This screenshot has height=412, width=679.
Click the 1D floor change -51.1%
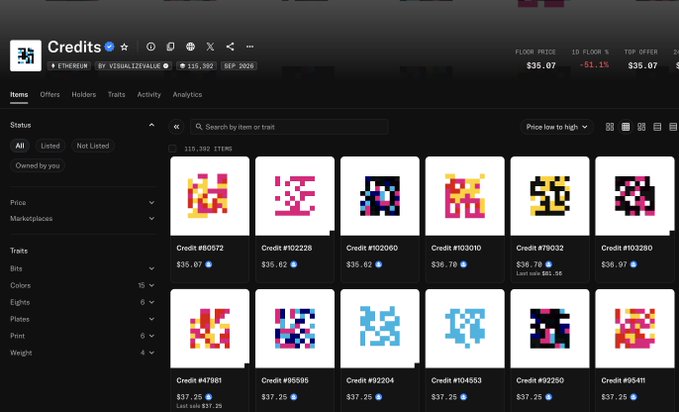(594, 65)
